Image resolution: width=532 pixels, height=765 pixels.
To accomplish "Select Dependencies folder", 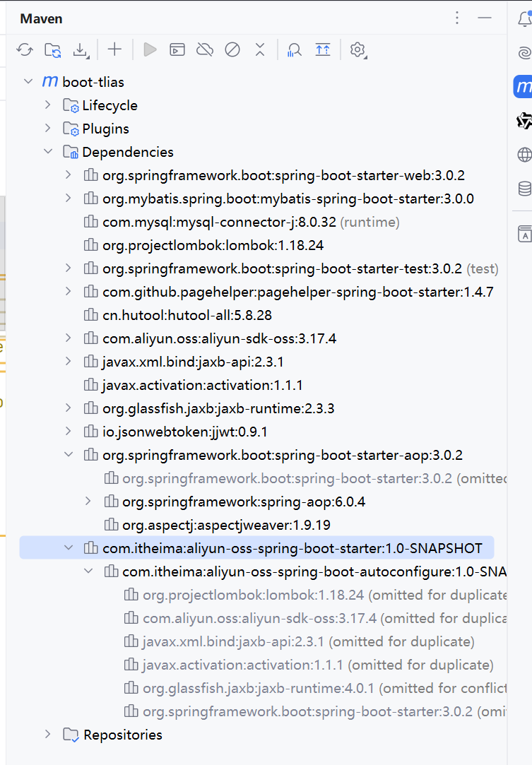I will click(128, 152).
